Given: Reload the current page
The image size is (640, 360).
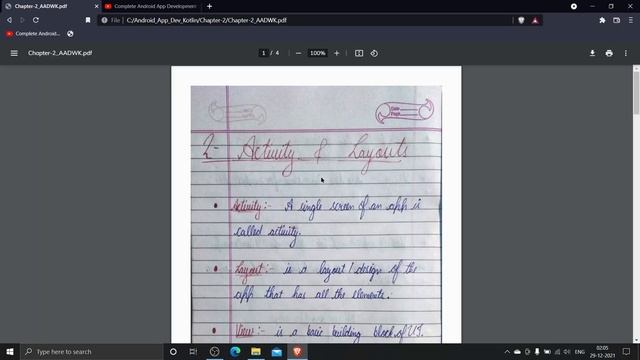Looking at the screenshot, I should coord(36,20).
